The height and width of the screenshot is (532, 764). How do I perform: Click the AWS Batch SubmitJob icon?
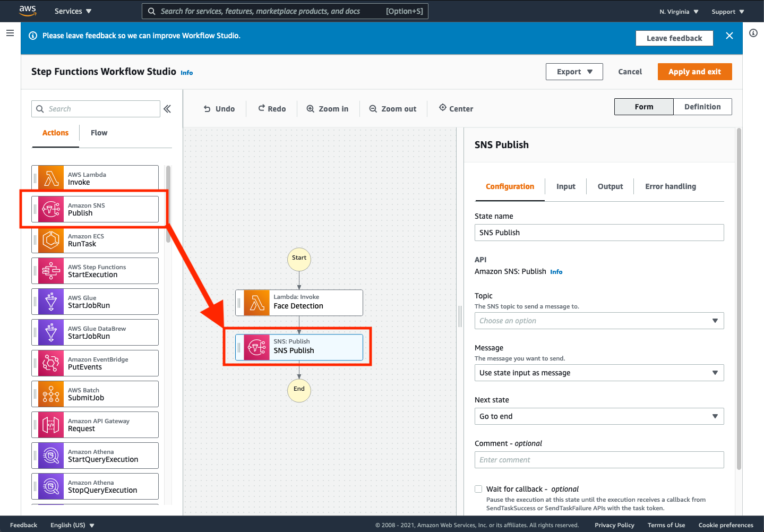tap(51, 394)
